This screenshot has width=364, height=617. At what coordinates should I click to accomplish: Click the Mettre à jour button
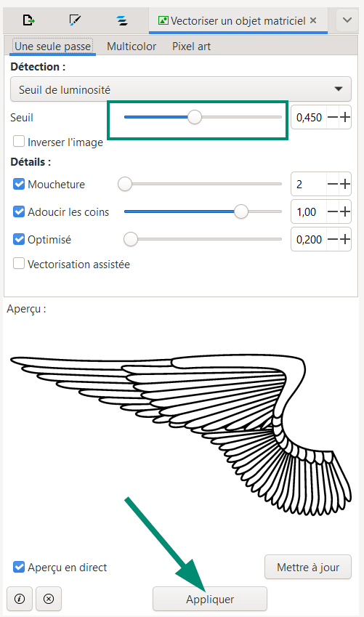308,567
